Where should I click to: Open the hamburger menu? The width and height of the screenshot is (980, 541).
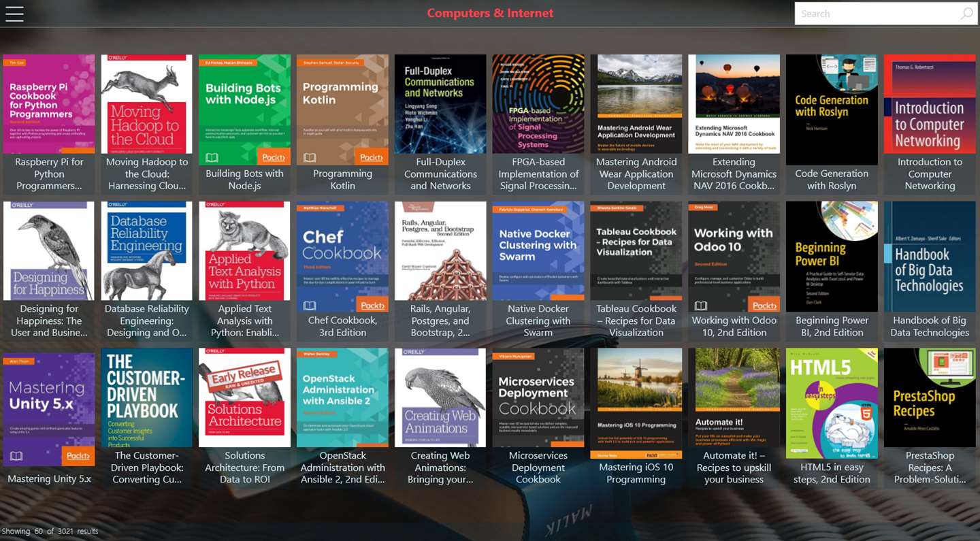[x=14, y=14]
